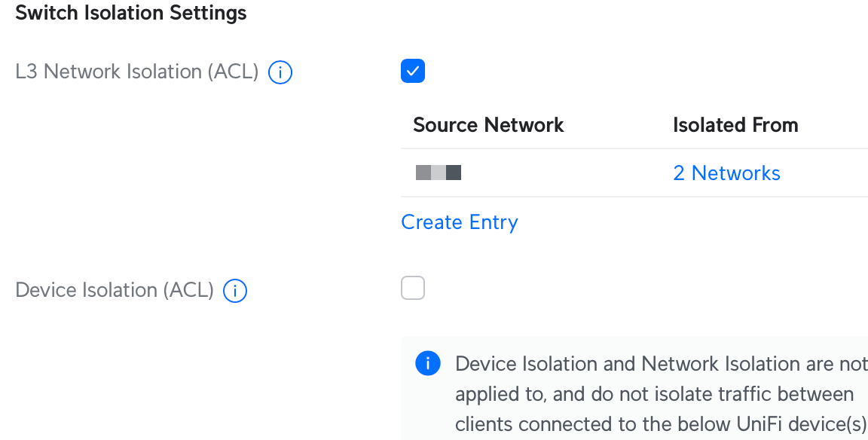Screen dimensions: 868x440
Task: Open the 2 Networks link
Action: click(726, 173)
